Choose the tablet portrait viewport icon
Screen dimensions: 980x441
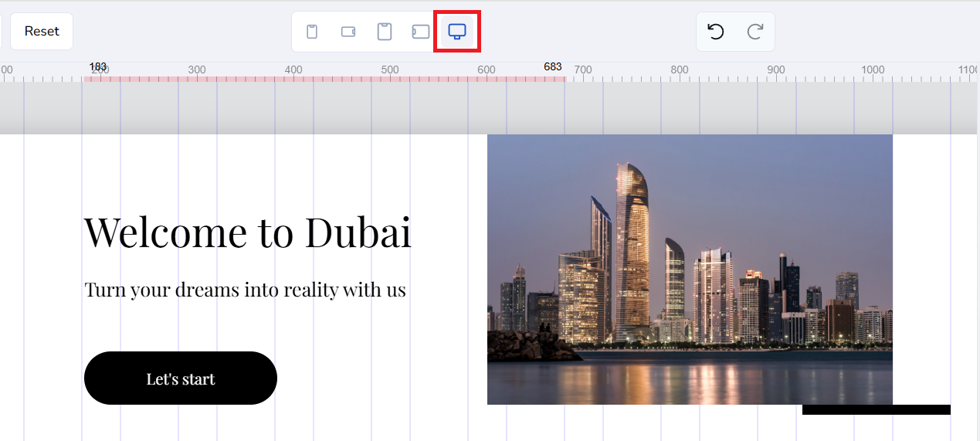coord(384,32)
